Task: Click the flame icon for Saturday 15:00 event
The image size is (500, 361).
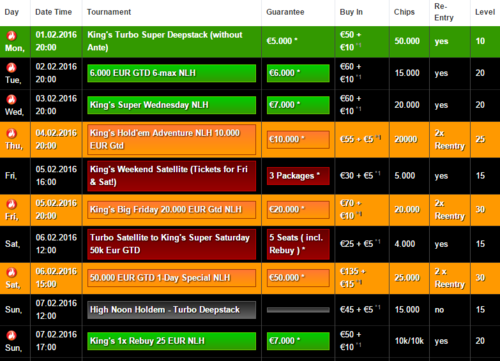Action: [12, 272]
